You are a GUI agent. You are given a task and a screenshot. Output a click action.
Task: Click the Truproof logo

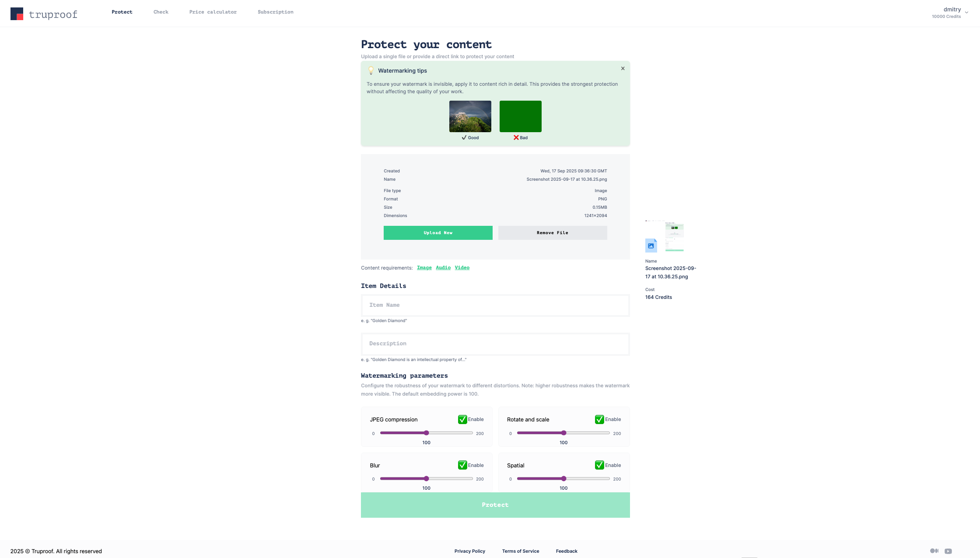point(44,14)
